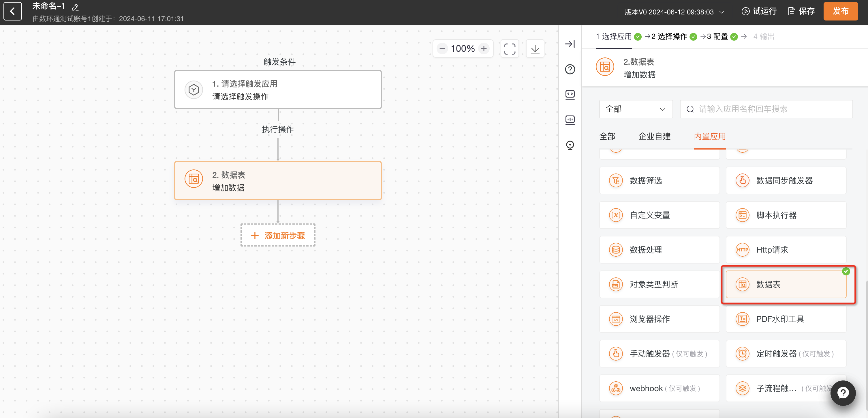This screenshot has width=868, height=418.
Task: Select step 2 数据表 增加数据 card
Action: (278, 181)
